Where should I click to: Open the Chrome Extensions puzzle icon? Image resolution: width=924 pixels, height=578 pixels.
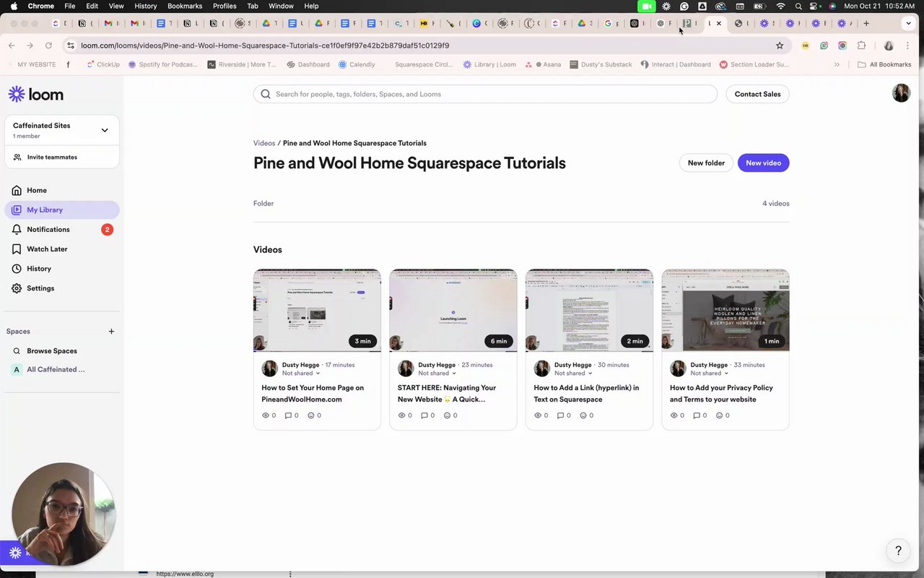tap(861, 46)
